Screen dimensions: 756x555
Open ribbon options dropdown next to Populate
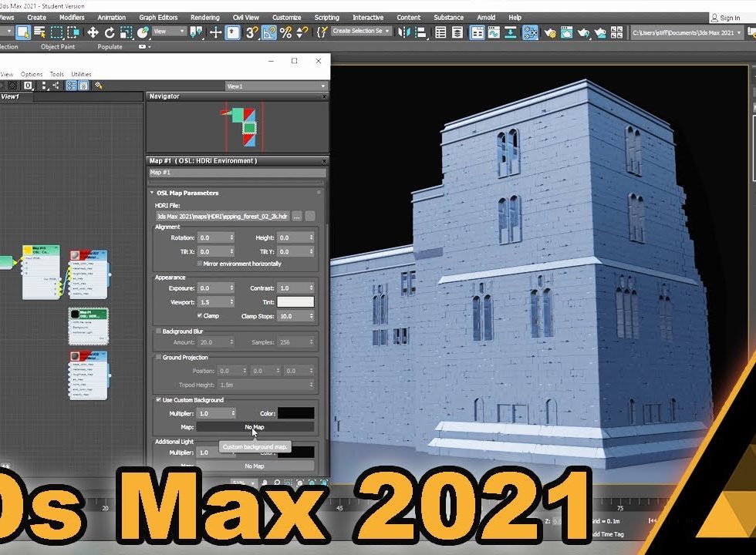point(145,47)
